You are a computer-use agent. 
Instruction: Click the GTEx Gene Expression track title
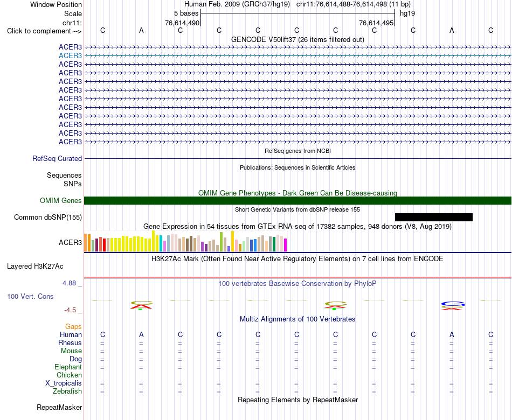(x=297, y=227)
